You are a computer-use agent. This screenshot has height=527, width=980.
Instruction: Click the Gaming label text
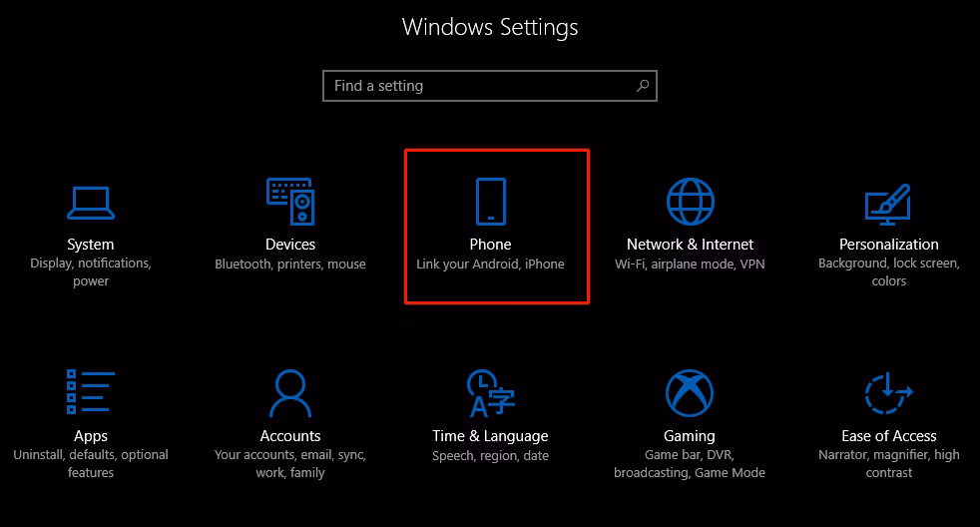(x=690, y=436)
